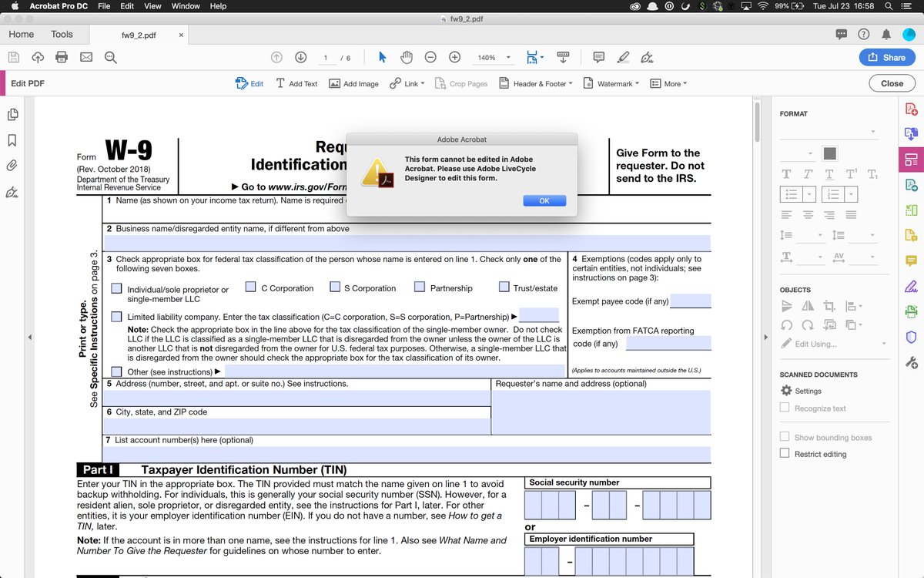This screenshot has height=578, width=924.
Task: Check the Limited liability company box
Action: [x=116, y=316]
